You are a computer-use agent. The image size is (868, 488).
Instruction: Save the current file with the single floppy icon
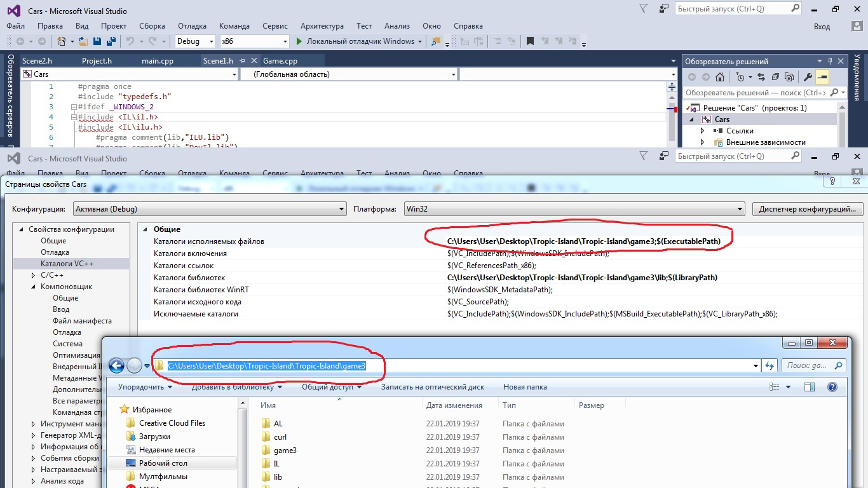coord(97,41)
